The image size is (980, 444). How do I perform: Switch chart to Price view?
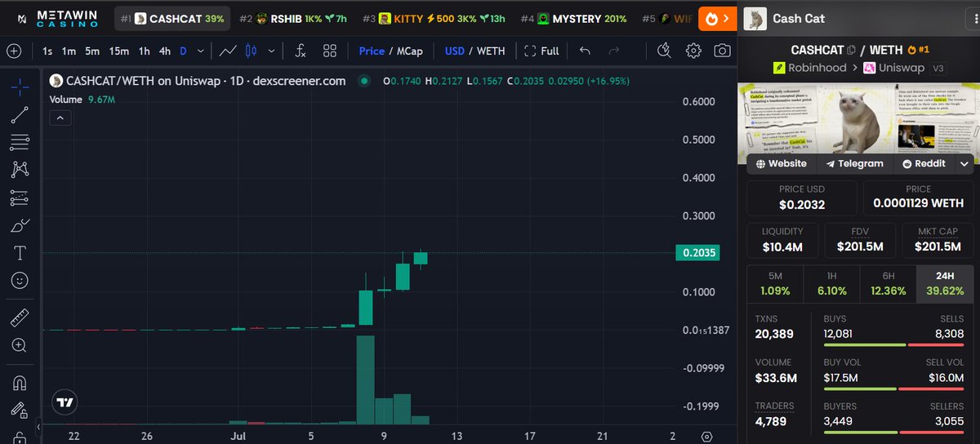point(372,51)
